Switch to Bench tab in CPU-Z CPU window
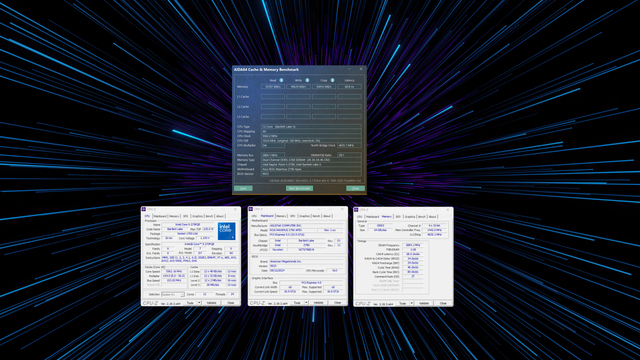 tap(209, 216)
